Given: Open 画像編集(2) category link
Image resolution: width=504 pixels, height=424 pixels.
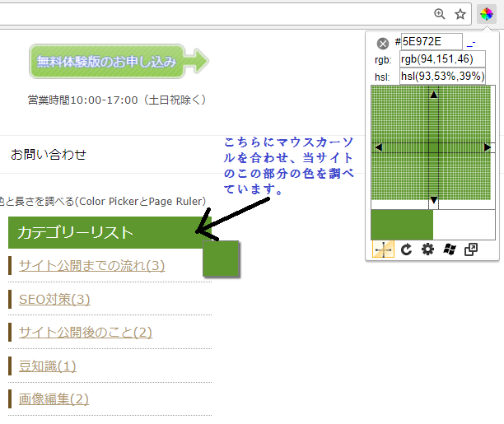Looking at the screenshot, I should 54,399.
